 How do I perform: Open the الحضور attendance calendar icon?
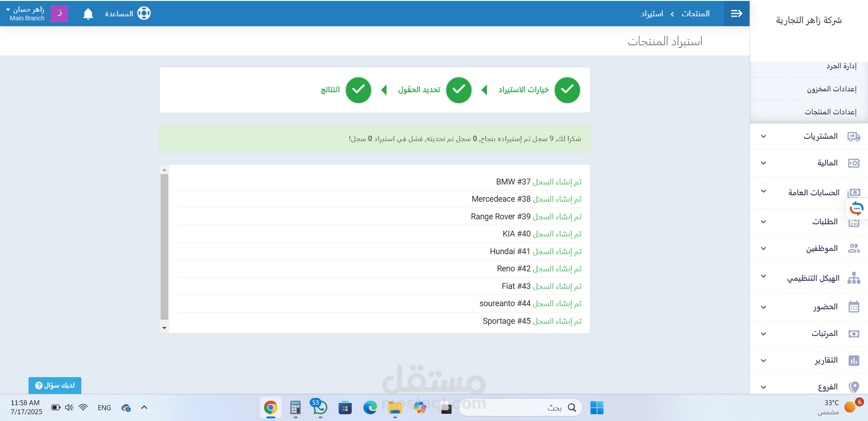(854, 307)
